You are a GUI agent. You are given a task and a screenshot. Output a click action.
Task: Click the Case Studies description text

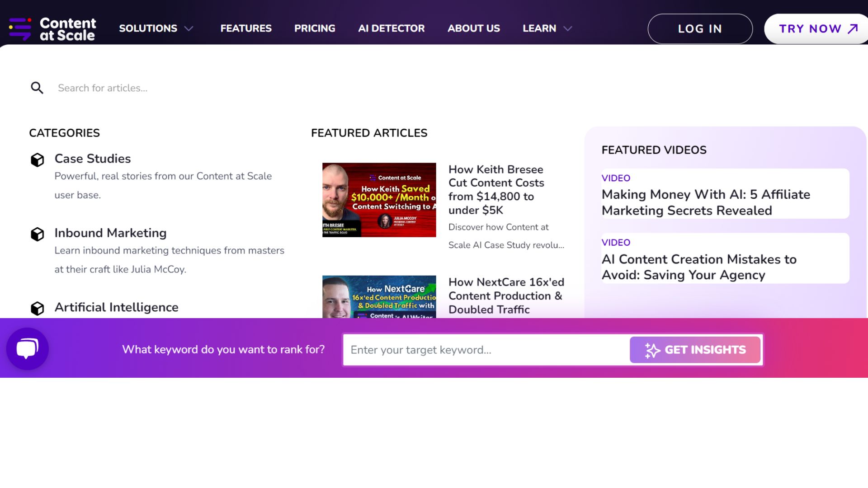(x=163, y=186)
